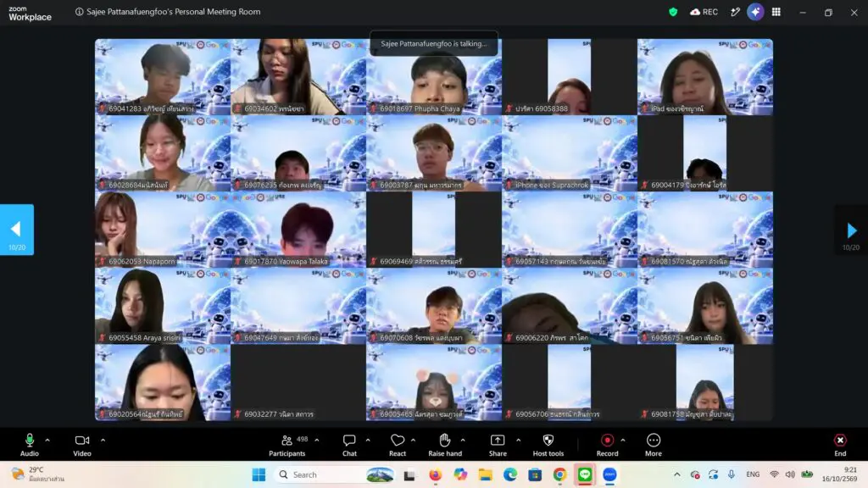Open the AI Companion sparkle icon

[755, 12]
